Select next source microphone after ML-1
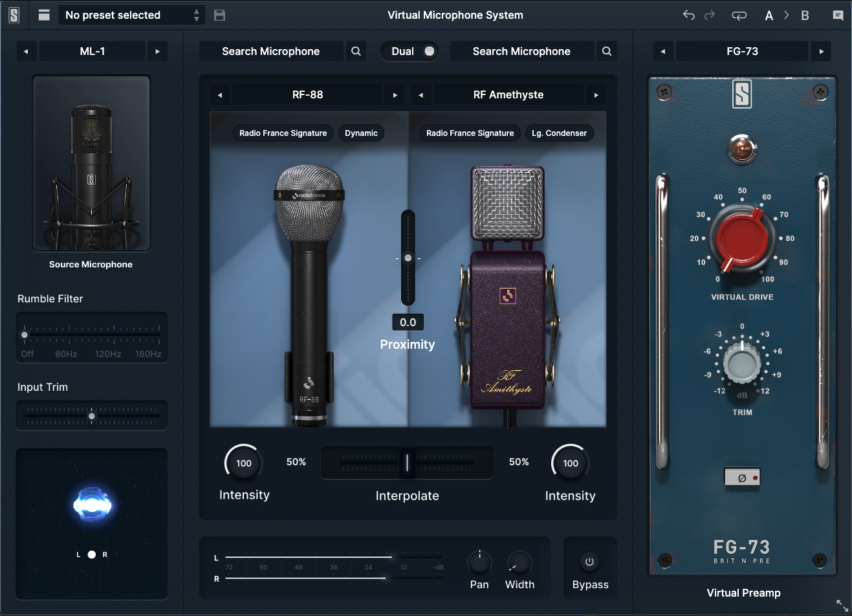The width and height of the screenshot is (852, 616). pos(157,51)
